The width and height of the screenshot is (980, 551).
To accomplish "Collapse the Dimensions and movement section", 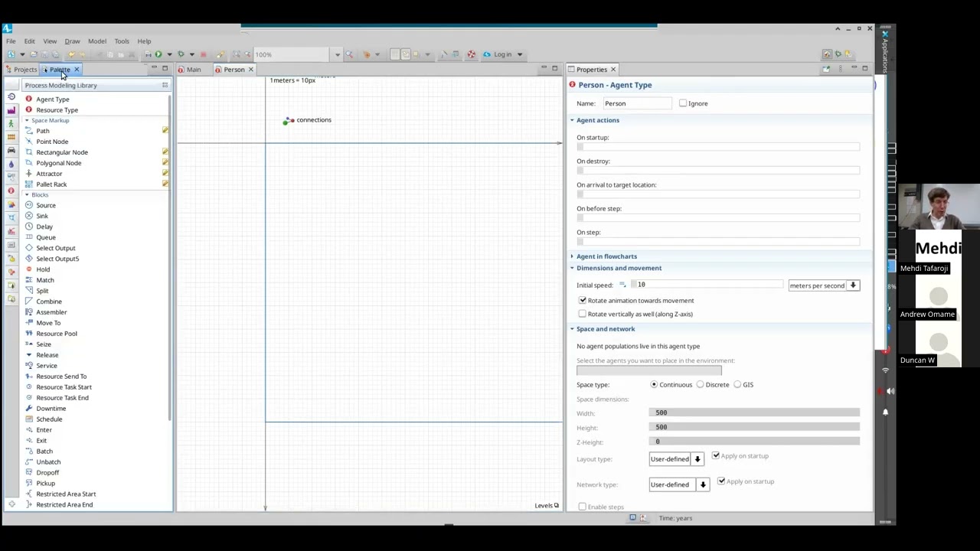I will 572,268.
